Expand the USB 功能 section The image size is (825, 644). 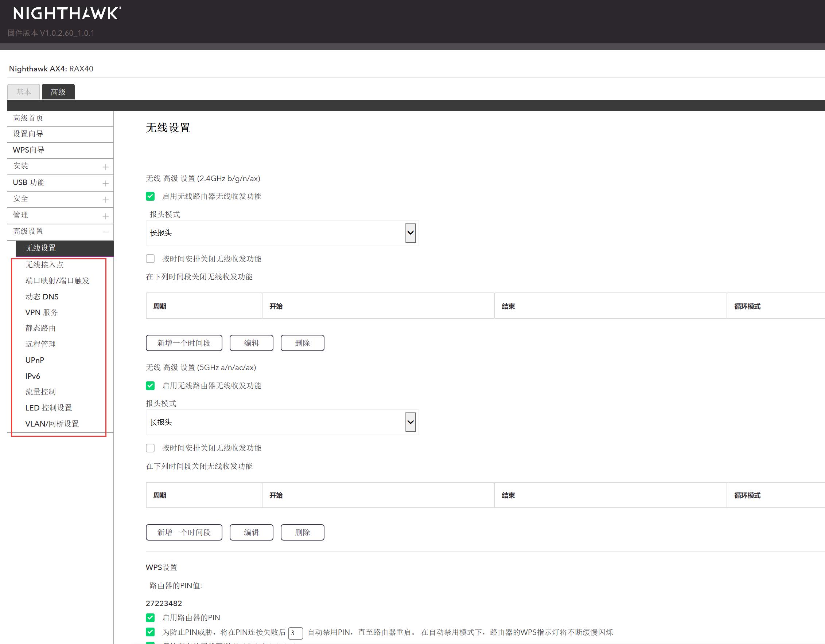click(x=105, y=184)
